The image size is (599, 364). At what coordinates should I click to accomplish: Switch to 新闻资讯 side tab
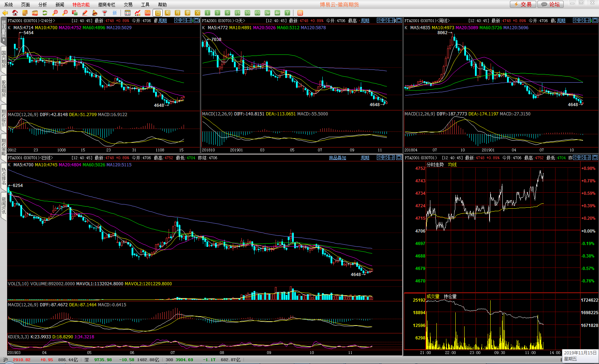[x=4, y=206]
